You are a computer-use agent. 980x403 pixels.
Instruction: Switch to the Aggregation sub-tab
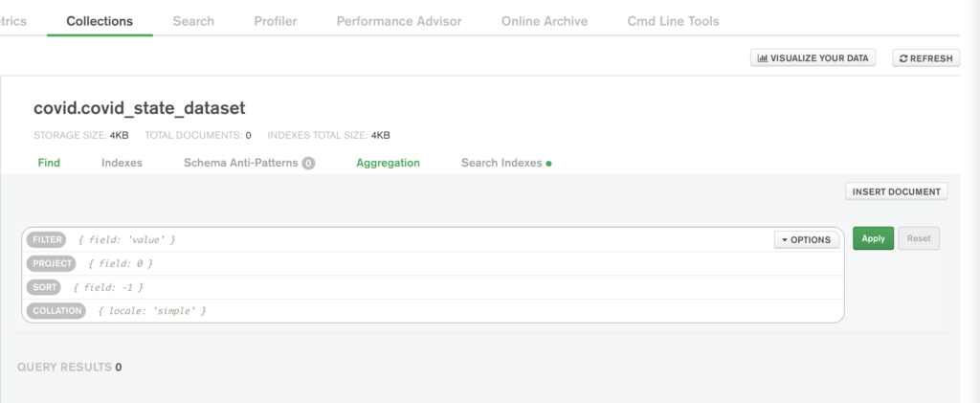388,163
